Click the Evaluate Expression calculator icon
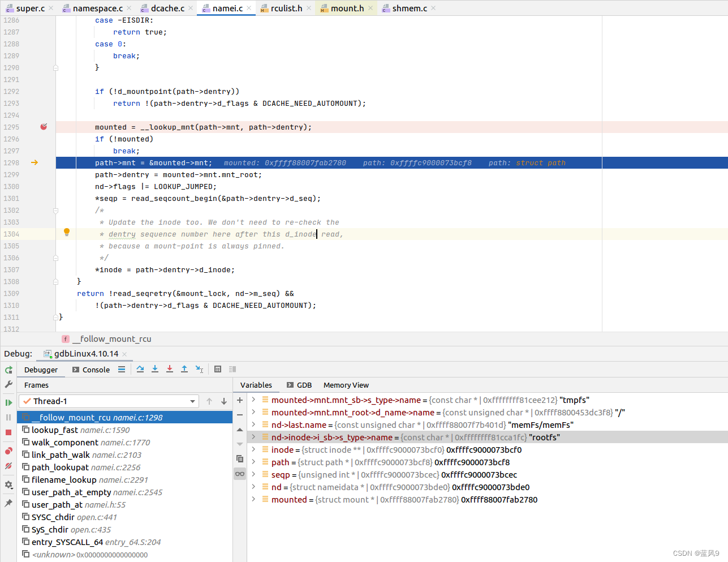Screen dimensions: 728x562 coord(218,369)
